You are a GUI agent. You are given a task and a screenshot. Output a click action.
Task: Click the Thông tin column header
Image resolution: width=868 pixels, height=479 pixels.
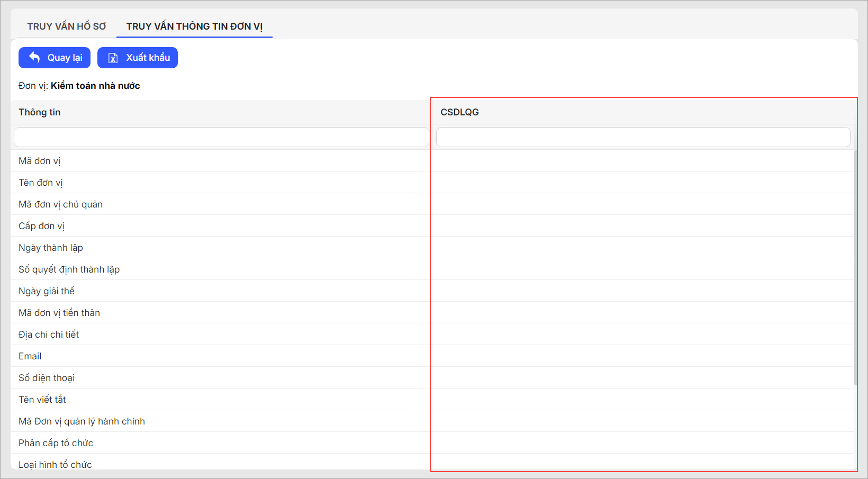pos(40,112)
